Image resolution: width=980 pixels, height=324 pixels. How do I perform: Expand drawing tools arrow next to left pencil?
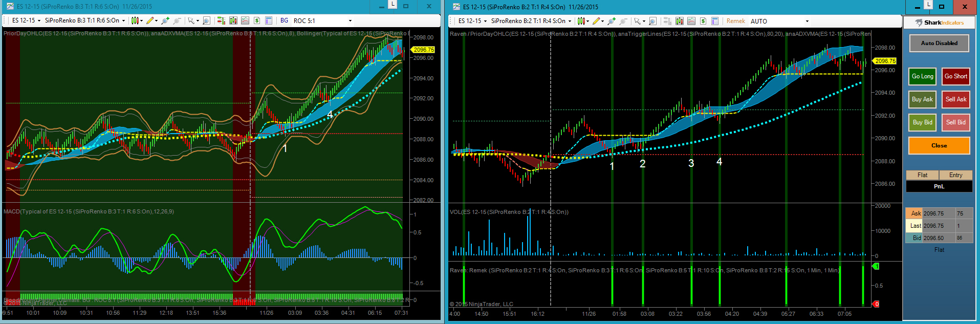pyautogui.click(x=157, y=21)
